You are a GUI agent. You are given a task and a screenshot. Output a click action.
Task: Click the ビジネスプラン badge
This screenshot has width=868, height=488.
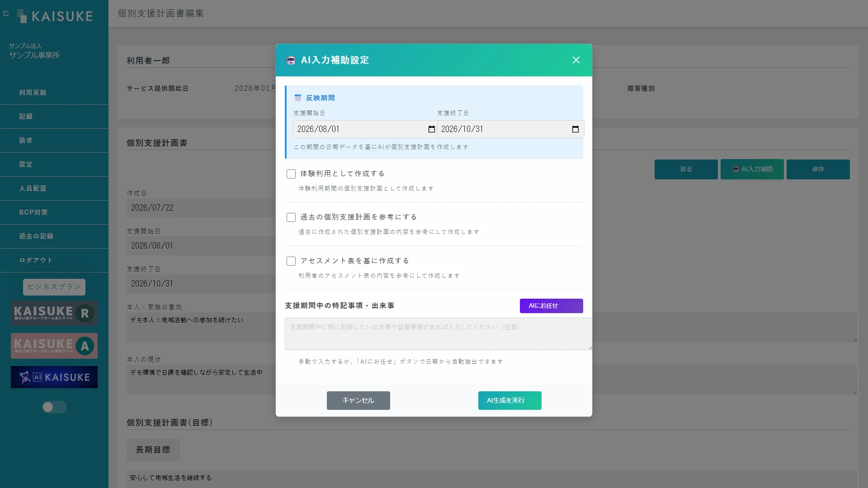pos(54,287)
